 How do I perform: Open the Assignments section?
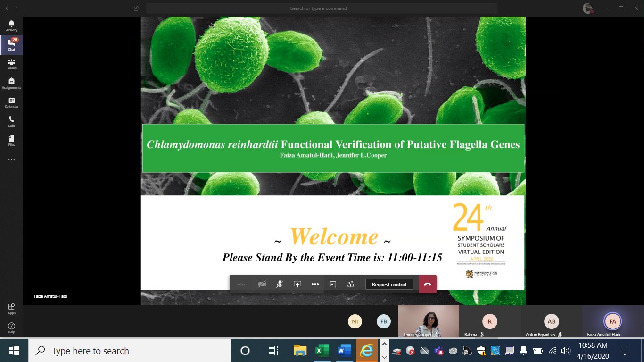tap(11, 84)
